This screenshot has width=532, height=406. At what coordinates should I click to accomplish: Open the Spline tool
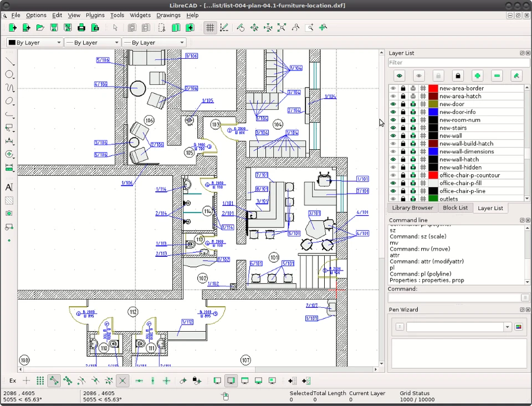click(8, 88)
